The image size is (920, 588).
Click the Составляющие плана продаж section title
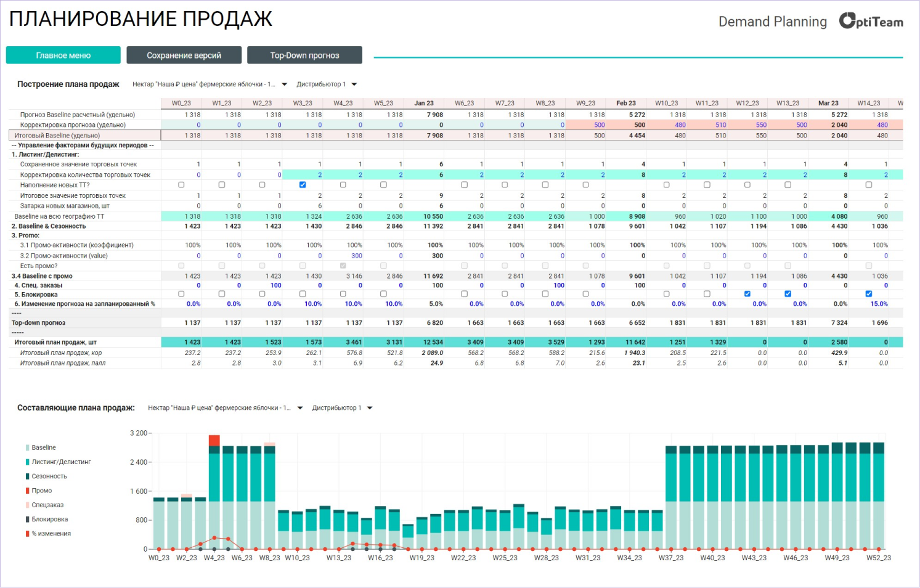(x=76, y=408)
